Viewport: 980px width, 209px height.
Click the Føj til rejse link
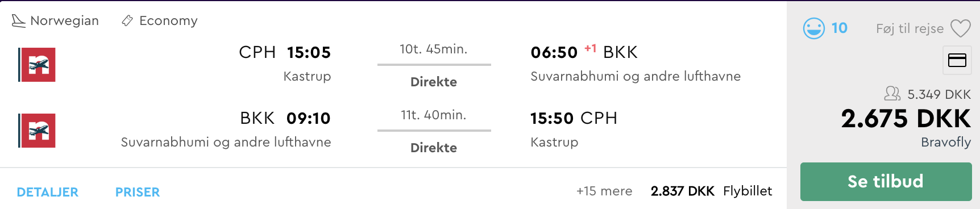click(910, 28)
